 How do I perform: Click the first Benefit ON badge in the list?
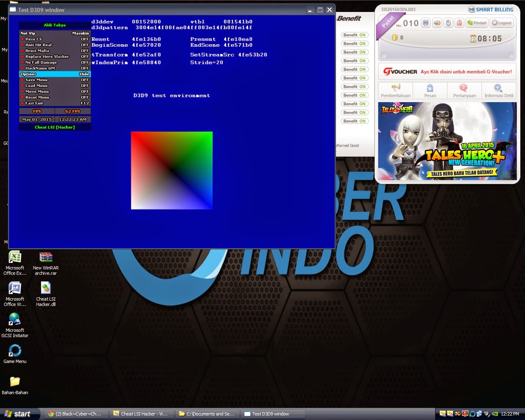point(354,35)
